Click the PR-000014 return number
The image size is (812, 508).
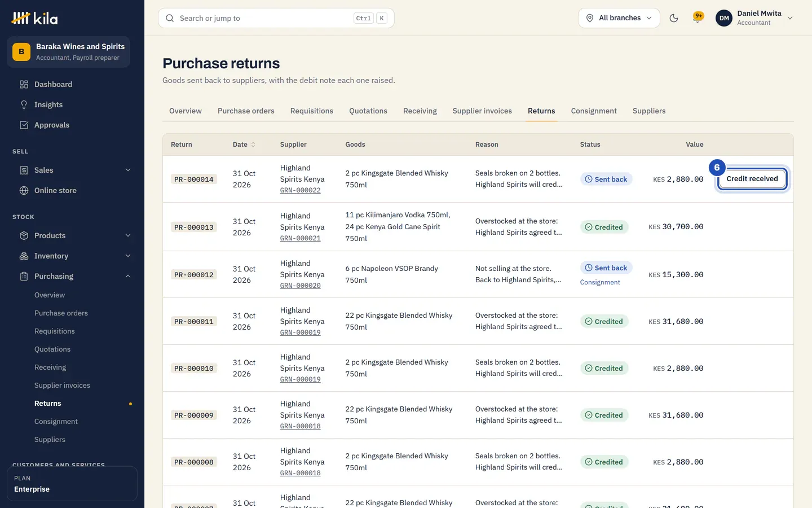click(x=194, y=179)
